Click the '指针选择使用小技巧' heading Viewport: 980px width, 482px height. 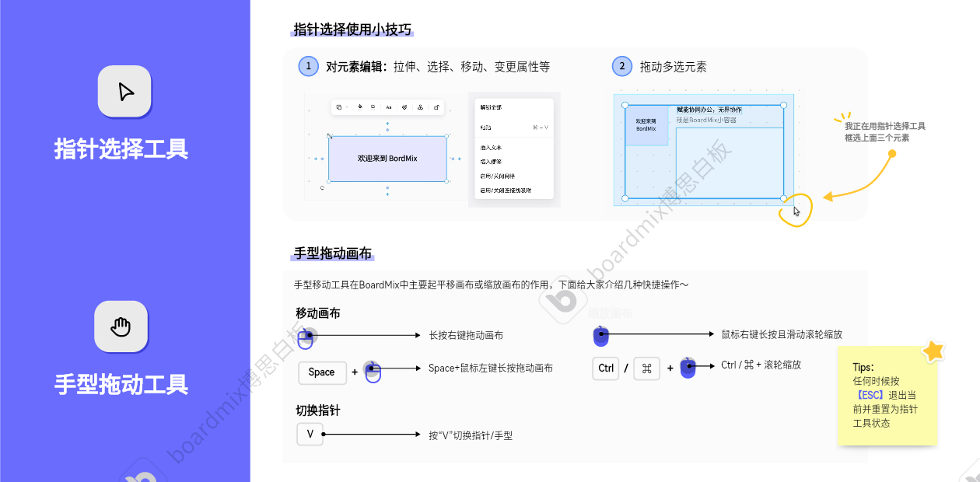coord(352,30)
